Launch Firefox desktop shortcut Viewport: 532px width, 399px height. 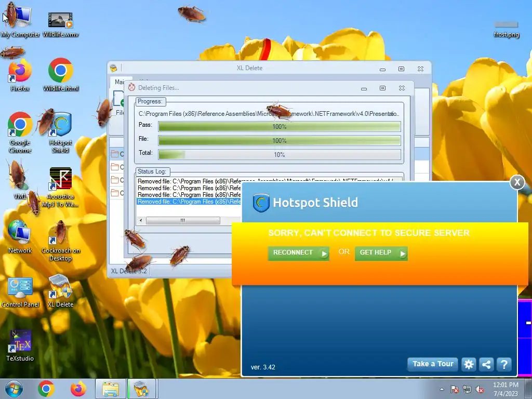[20, 76]
